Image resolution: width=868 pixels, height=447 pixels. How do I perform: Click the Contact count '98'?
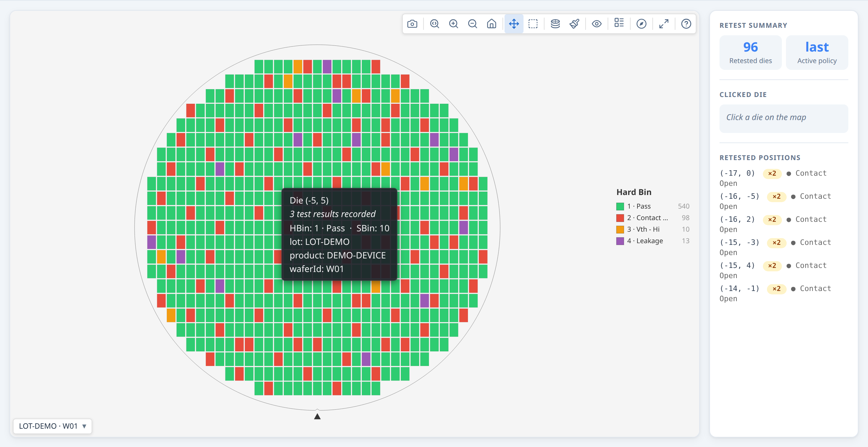(686, 218)
